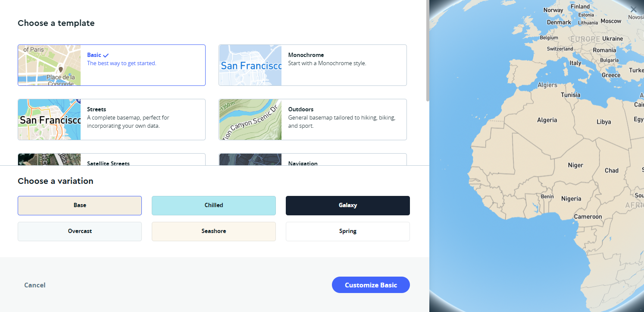644x312 pixels.
Task: Click the template list scrollbar
Action: point(428,51)
